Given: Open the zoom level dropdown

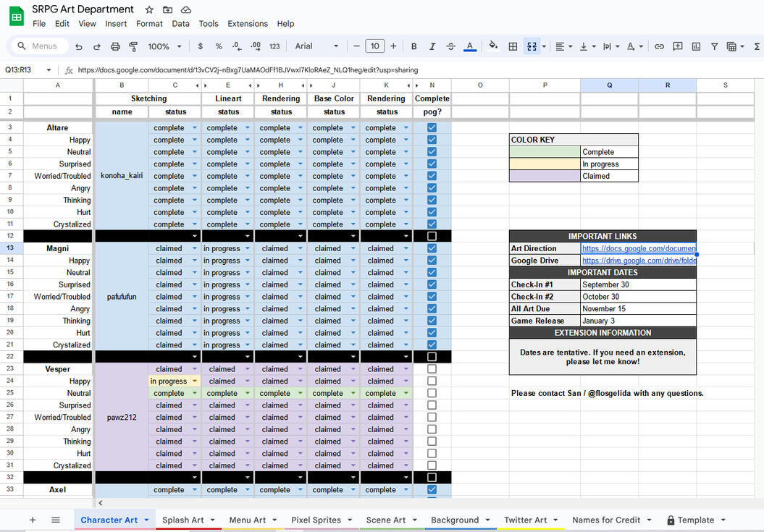Looking at the screenshot, I should coord(164,46).
